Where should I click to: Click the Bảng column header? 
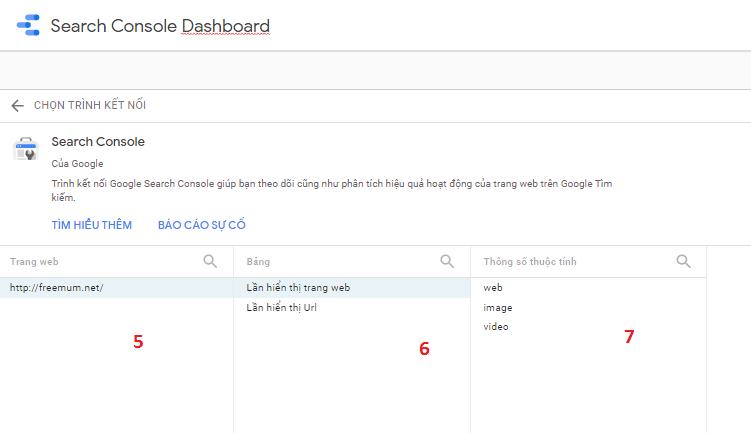pyautogui.click(x=258, y=262)
